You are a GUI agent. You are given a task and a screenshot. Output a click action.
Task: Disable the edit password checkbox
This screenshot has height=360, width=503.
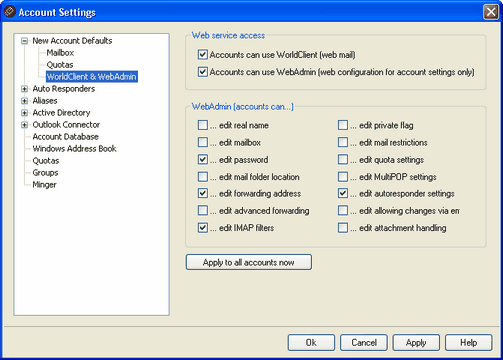(x=203, y=160)
